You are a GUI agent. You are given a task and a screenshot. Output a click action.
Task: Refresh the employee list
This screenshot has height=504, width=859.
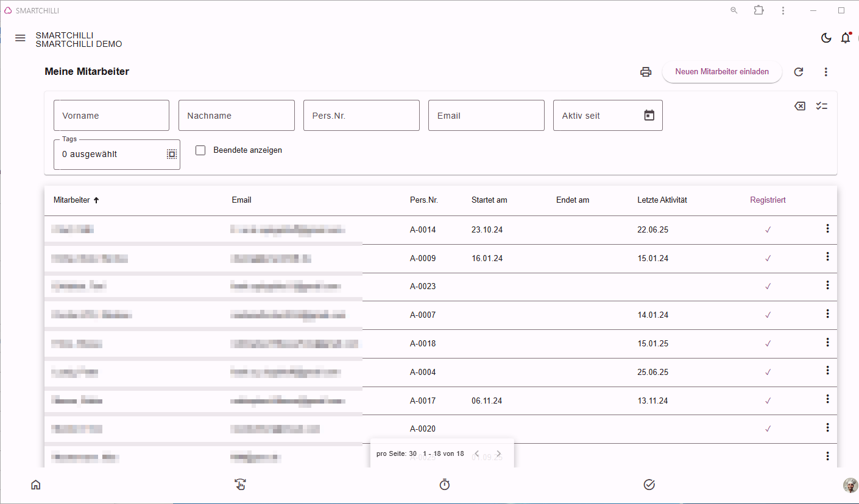pos(799,72)
